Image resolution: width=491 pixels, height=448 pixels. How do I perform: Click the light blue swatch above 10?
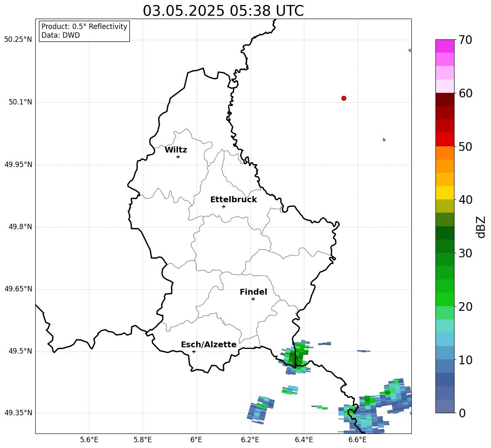[x=445, y=353]
